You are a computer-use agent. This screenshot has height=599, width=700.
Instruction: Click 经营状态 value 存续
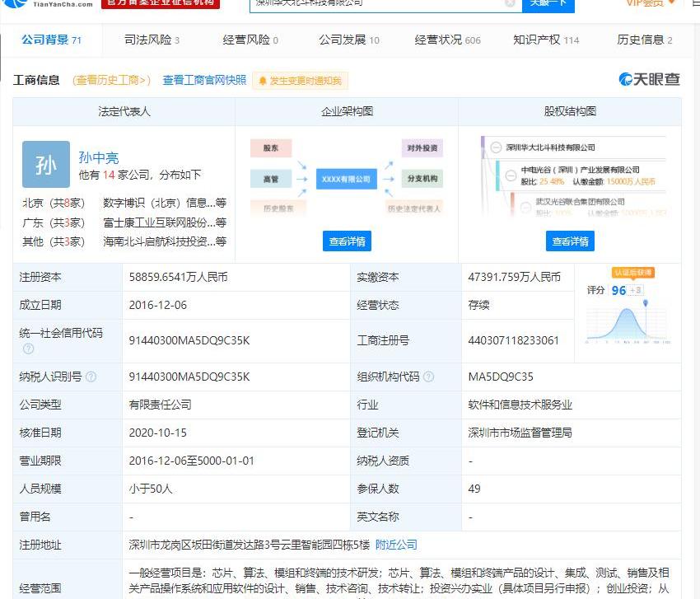478,305
